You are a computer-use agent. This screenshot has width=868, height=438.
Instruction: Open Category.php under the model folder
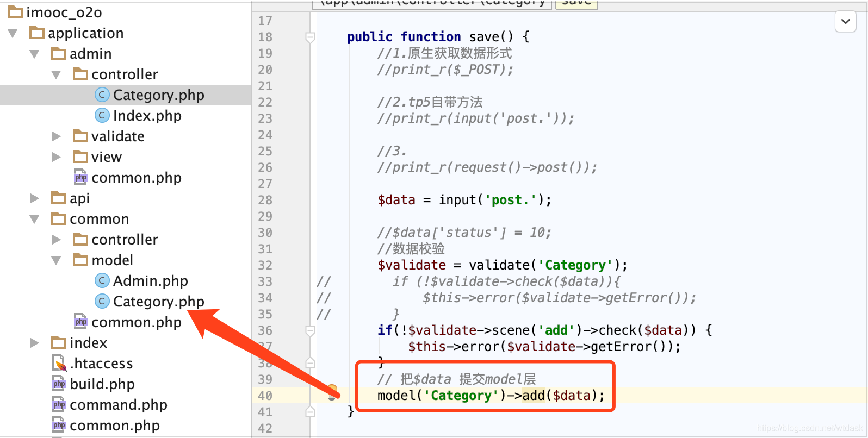point(158,301)
